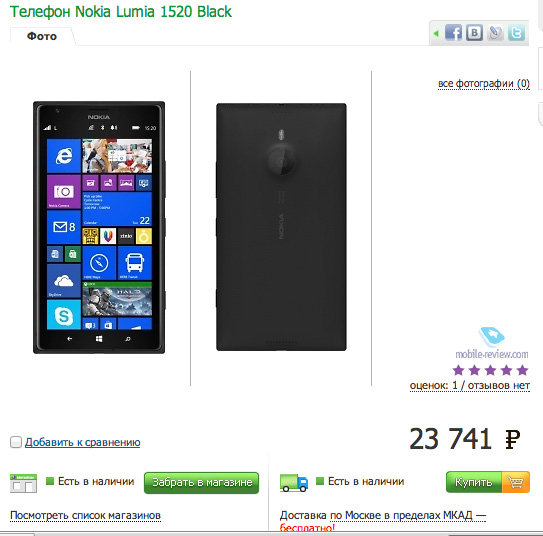The image size is (543, 536).
Task: Share the page on Facebook
Action: point(453,33)
